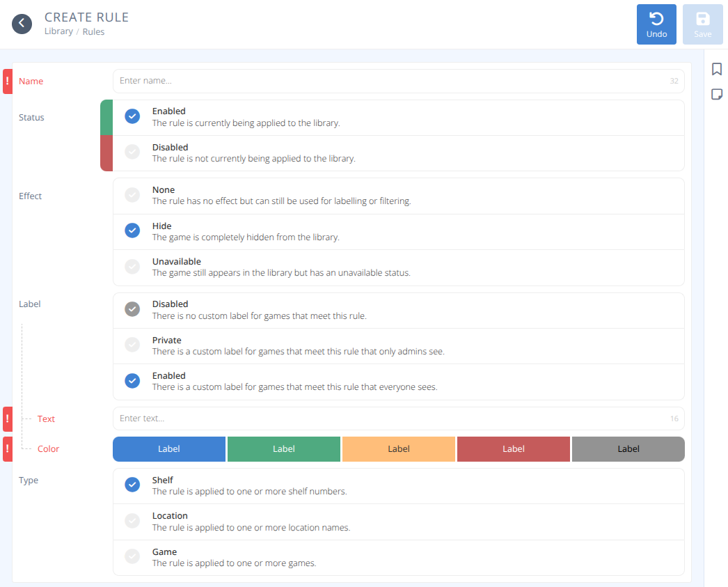Click the Color field error indicator
This screenshot has width=728, height=587.
(8, 449)
